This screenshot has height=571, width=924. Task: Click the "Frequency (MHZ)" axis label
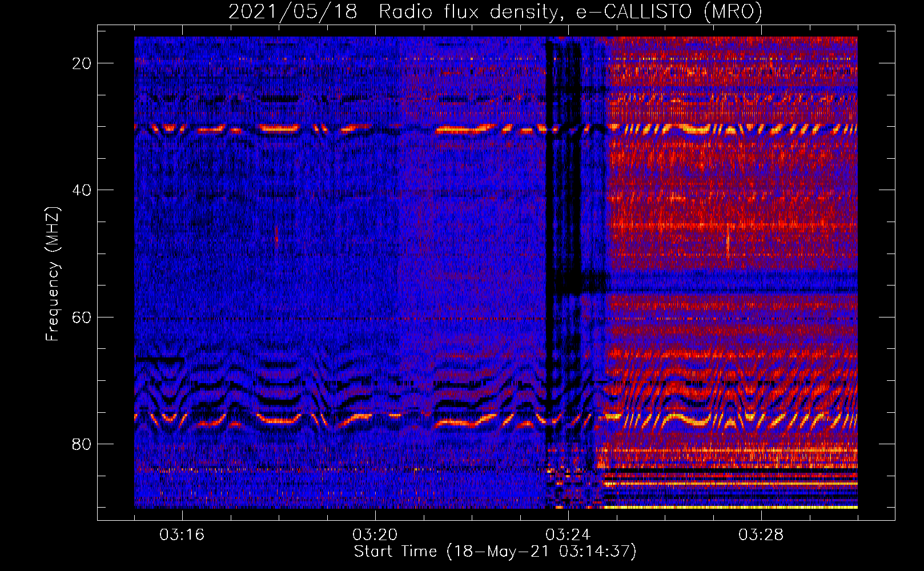(53, 274)
